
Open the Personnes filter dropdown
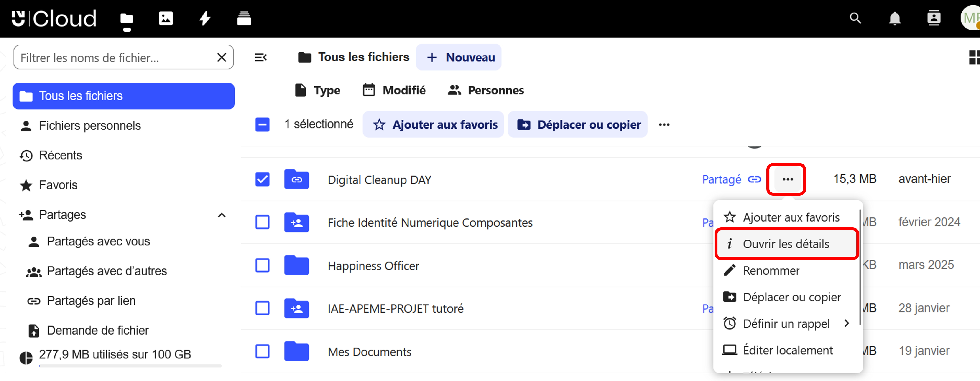pyautogui.click(x=486, y=90)
